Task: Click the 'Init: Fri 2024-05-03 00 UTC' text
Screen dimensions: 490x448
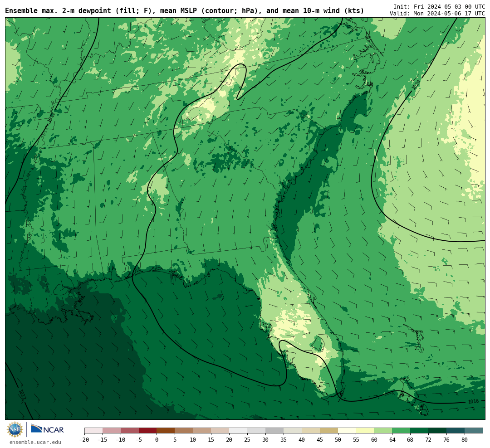Action: point(439,6)
